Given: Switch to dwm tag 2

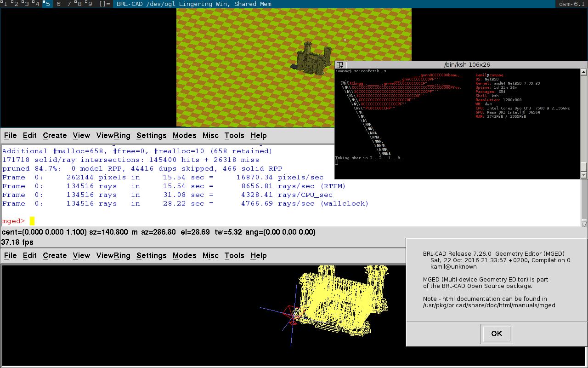Looking at the screenshot, I should pyautogui.click(x=16, y=4).
